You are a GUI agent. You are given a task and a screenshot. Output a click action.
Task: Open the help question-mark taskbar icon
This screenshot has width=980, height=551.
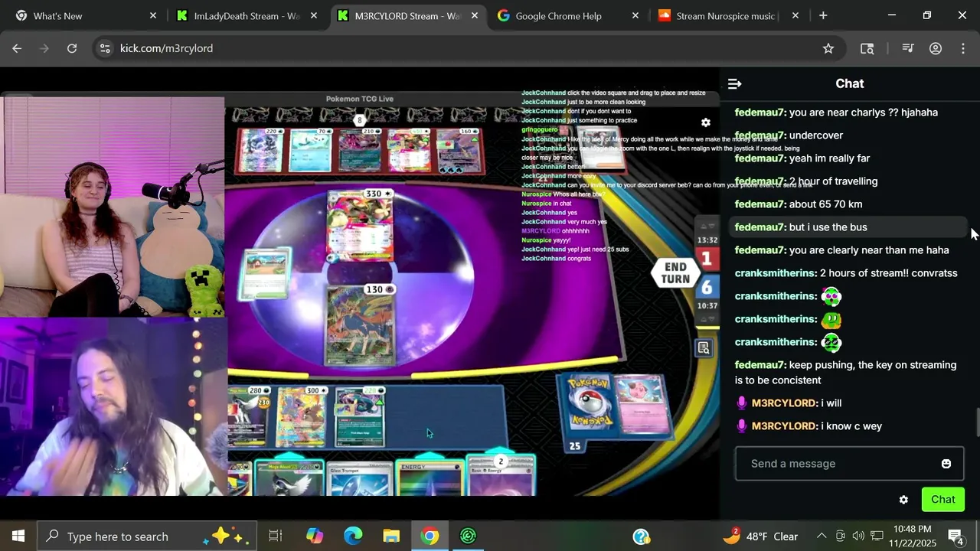tap(642, 536)
